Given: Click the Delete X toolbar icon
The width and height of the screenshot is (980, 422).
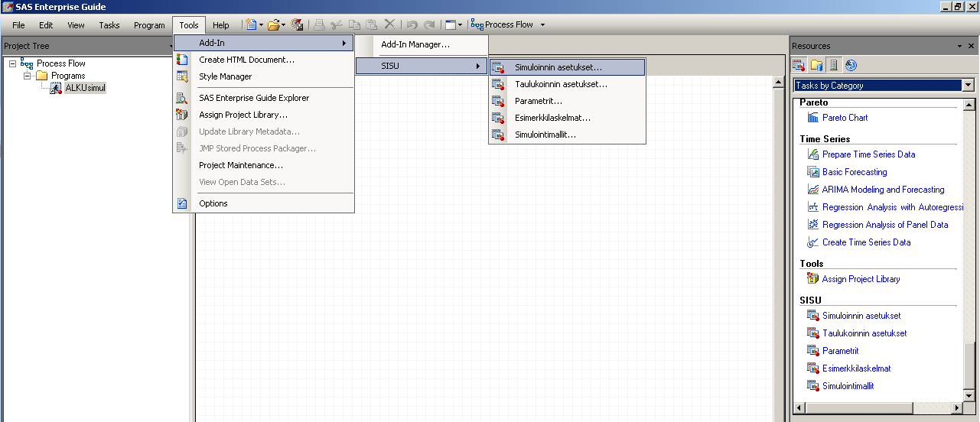Looking at the screenshot, I should pos(389,24).
